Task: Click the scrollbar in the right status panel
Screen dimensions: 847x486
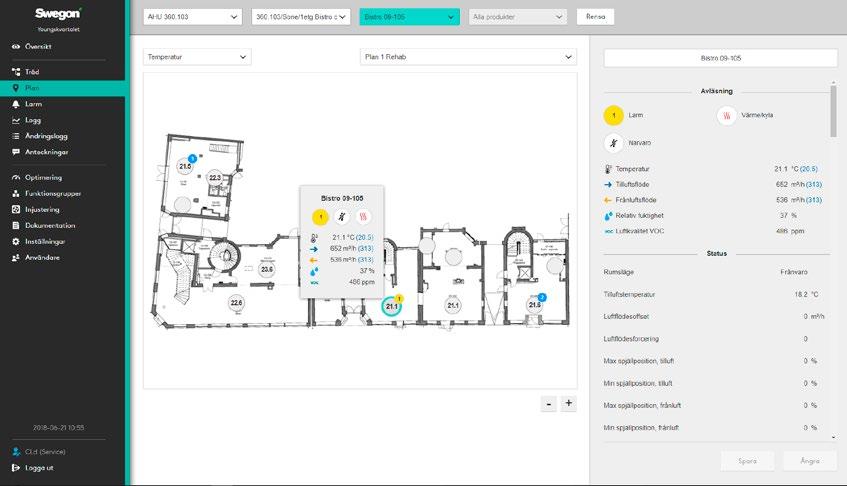Action: 833,111
